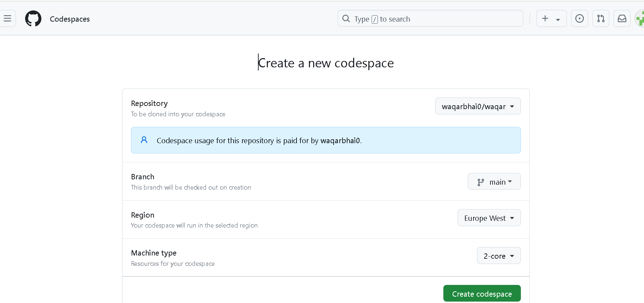Image resolution: width=644 pixels, height=303 pixels.
Task: Expand the Europe West region dropdown
Action: pos(489,218)
